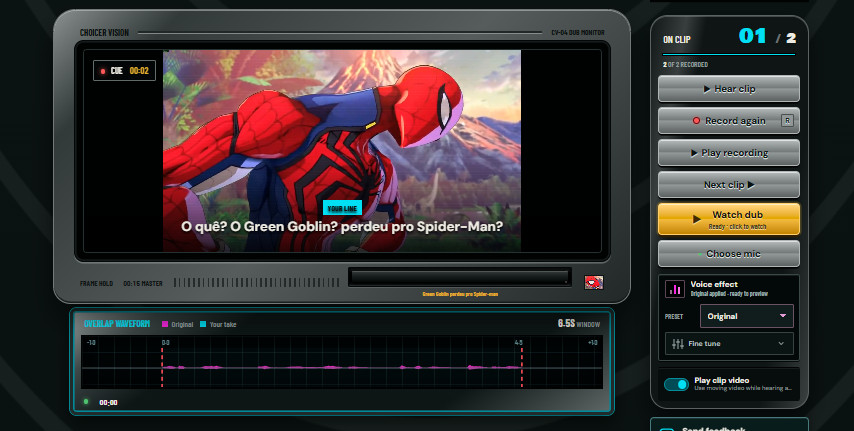Click the Hear clip button
The width and height of the screenshot is (854, 431).
(x=729, y=89)
